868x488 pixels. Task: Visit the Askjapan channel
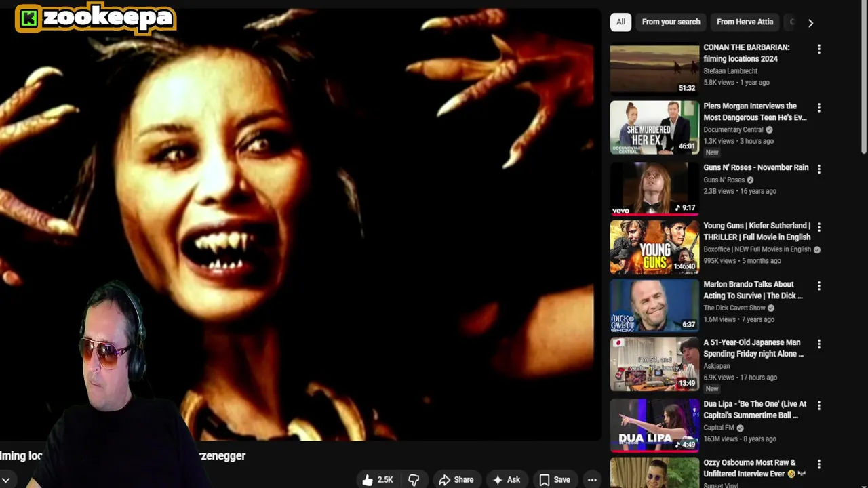click(x=718, y=367)
